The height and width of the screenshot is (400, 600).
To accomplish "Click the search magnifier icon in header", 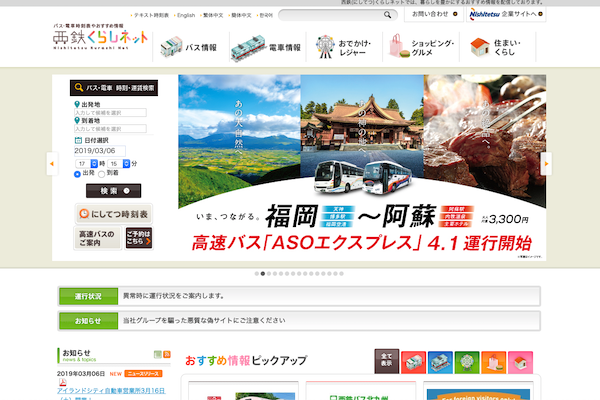I will point(387,15).
